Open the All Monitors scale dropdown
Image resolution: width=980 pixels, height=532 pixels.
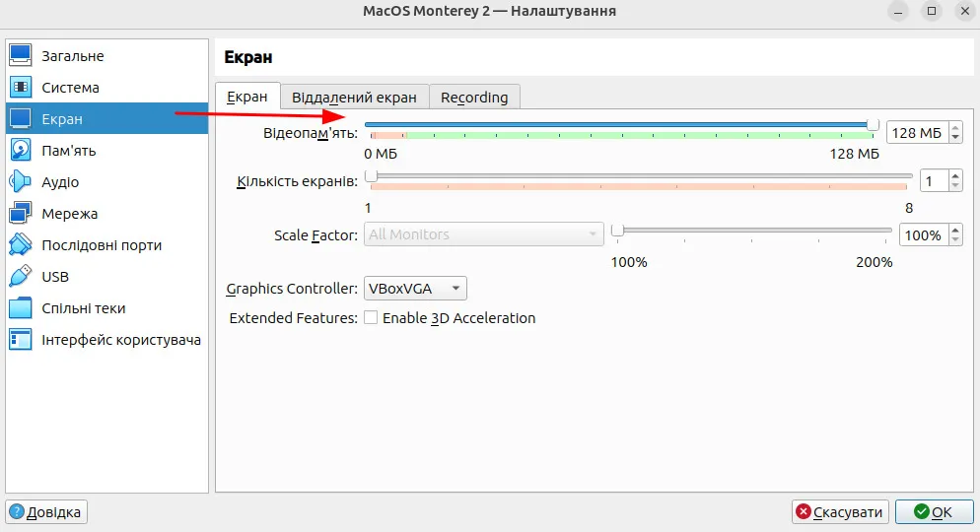pyautogui.click(x=484, y=234)
